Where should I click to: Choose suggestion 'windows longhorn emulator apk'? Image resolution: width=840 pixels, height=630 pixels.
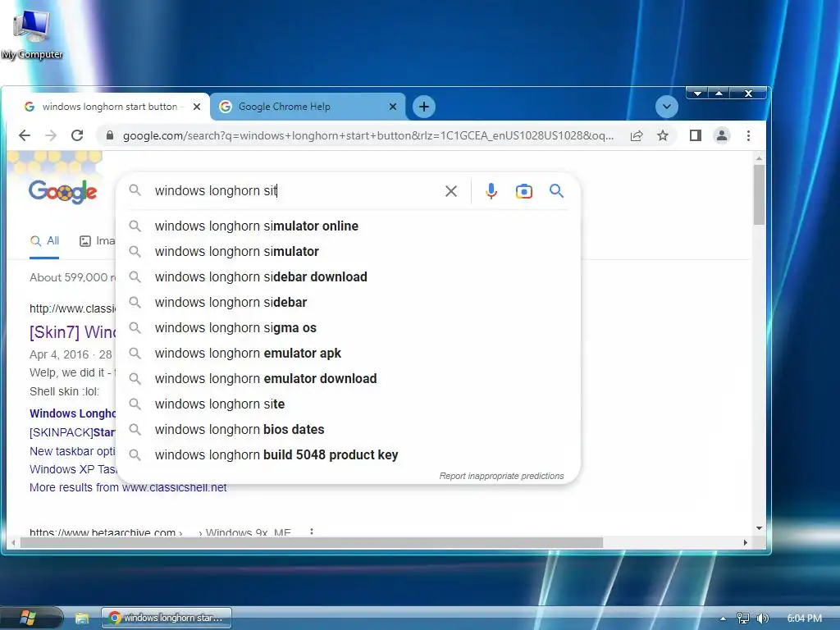348,353
